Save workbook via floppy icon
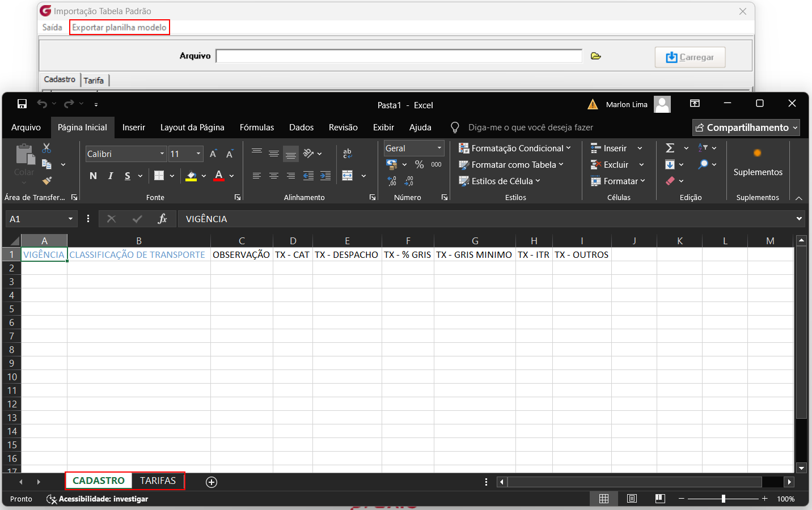The image size is (812, 510). point(22,104)
